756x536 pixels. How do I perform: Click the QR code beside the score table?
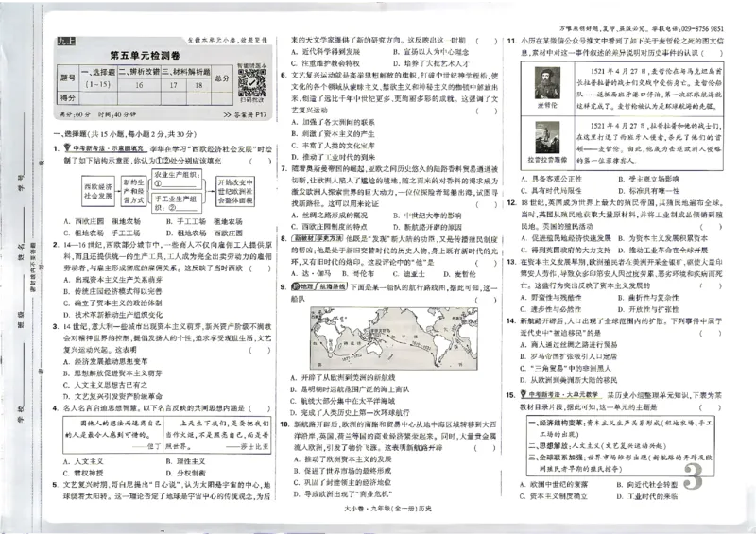[251, 82]
